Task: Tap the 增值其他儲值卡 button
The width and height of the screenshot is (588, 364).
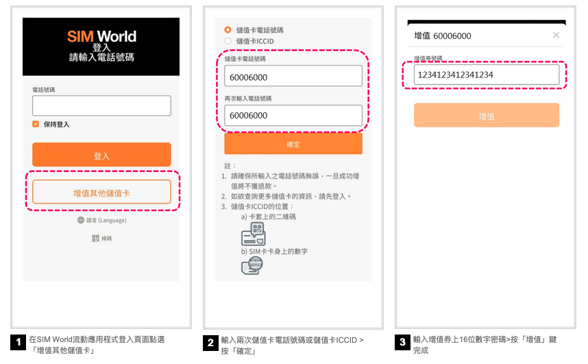Action: click(101, 193)
